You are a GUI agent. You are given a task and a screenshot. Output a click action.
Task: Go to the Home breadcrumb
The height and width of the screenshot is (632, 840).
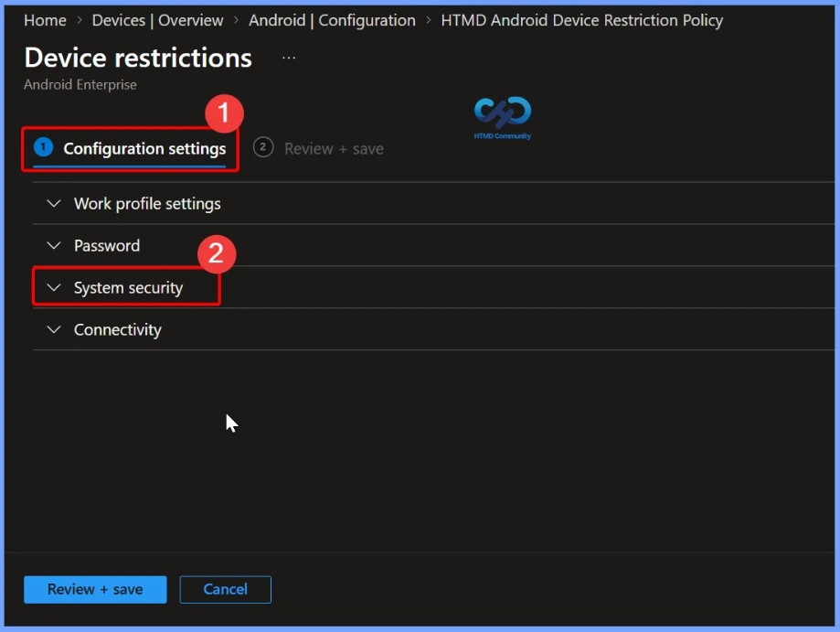[45, 20]
